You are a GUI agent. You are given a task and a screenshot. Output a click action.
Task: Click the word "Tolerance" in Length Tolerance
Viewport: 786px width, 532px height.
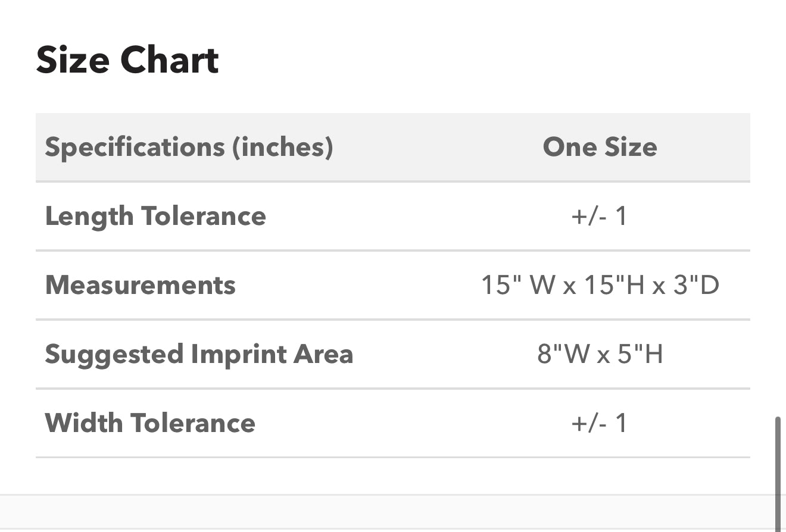click(204, 216)
